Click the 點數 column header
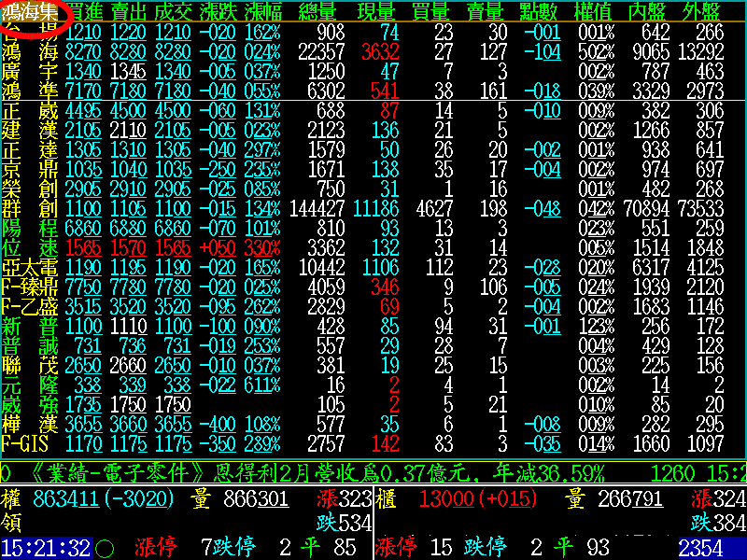 538,12
